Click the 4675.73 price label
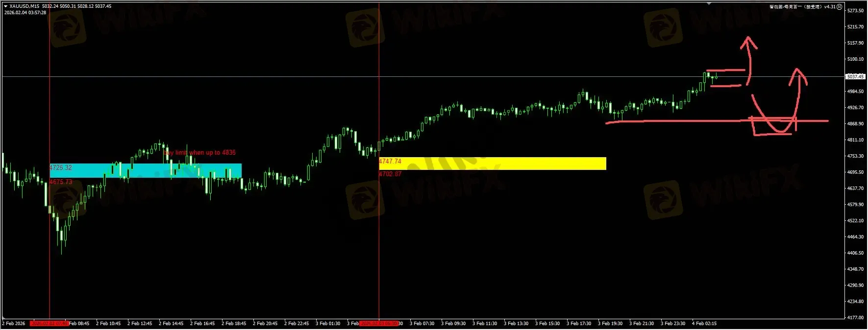 click(61, 182)
